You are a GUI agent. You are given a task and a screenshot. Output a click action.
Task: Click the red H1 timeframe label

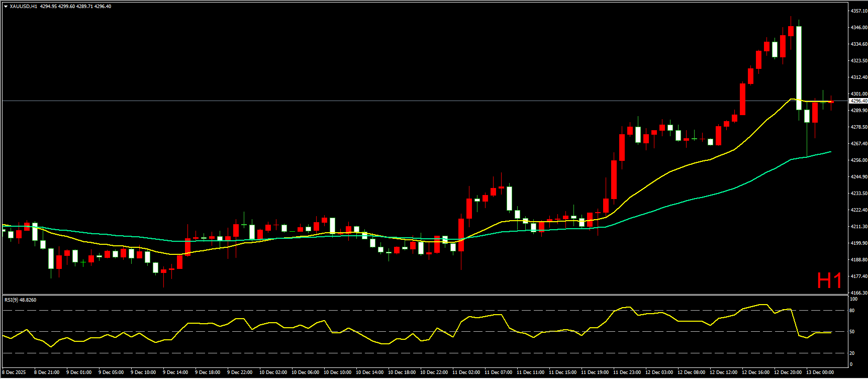point(829,281)
